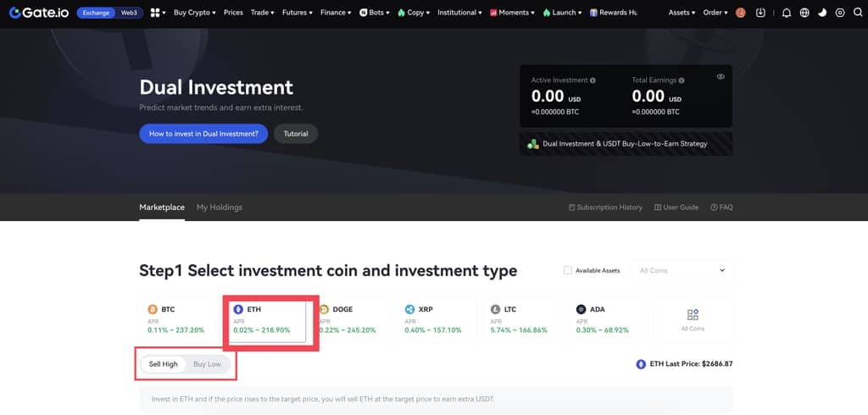Image resolution: width=868 pixels, height=415 pixels.
Task: Toggle dark mode moon icon
Action: (x=822, y=13)
